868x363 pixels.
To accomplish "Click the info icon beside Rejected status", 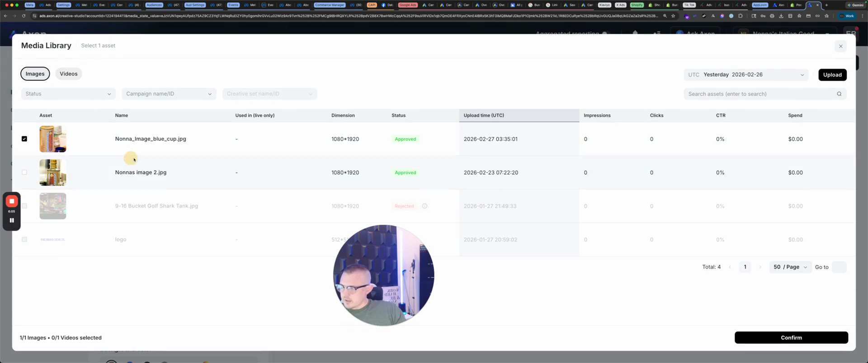I will click(x=425, y=206).
